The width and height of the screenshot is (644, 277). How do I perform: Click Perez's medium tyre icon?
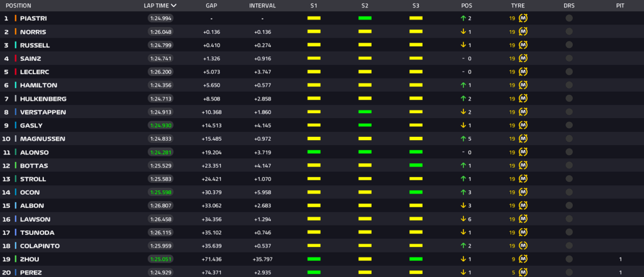click(523, 272)
